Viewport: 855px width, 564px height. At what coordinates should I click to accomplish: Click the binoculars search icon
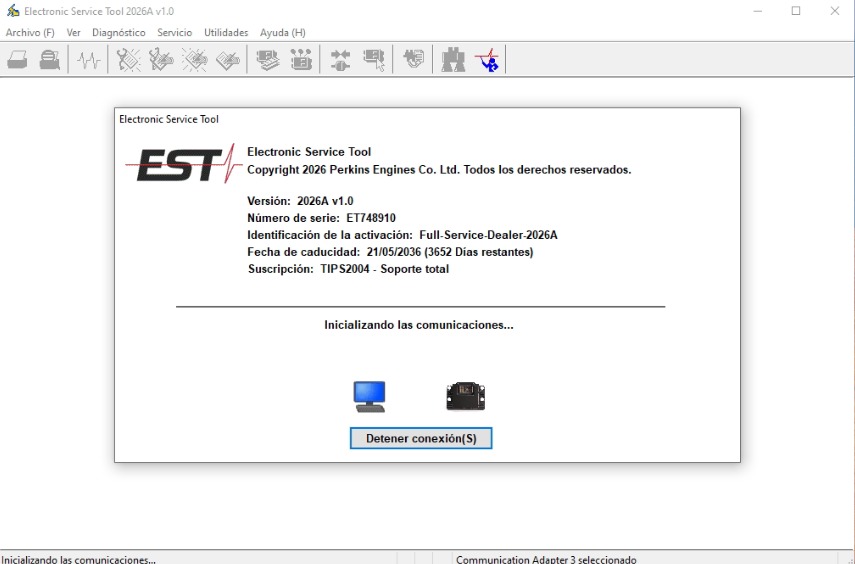click(453, 59)
